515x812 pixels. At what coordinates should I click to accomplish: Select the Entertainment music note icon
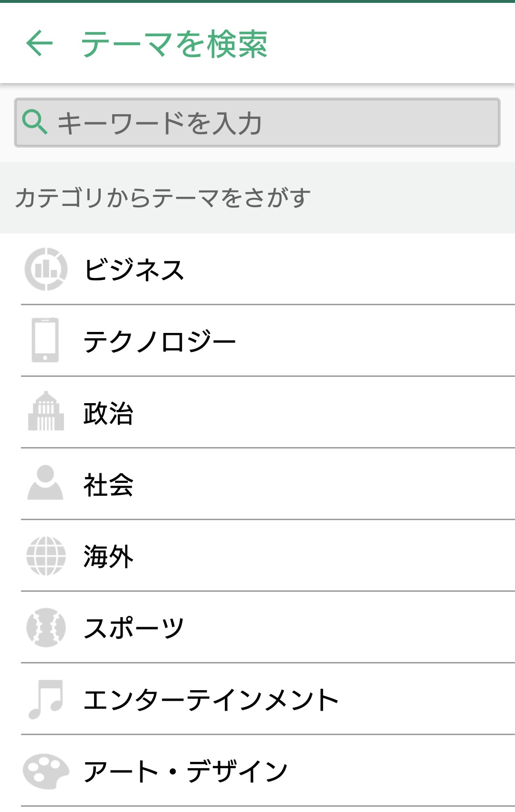point(46,699)
